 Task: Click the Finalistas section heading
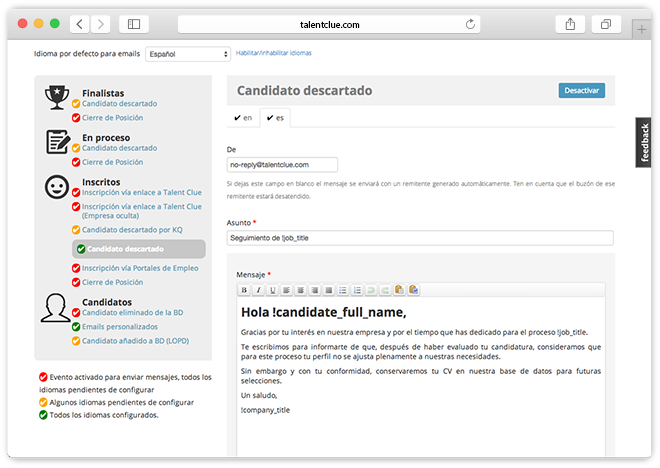(103, 93)
